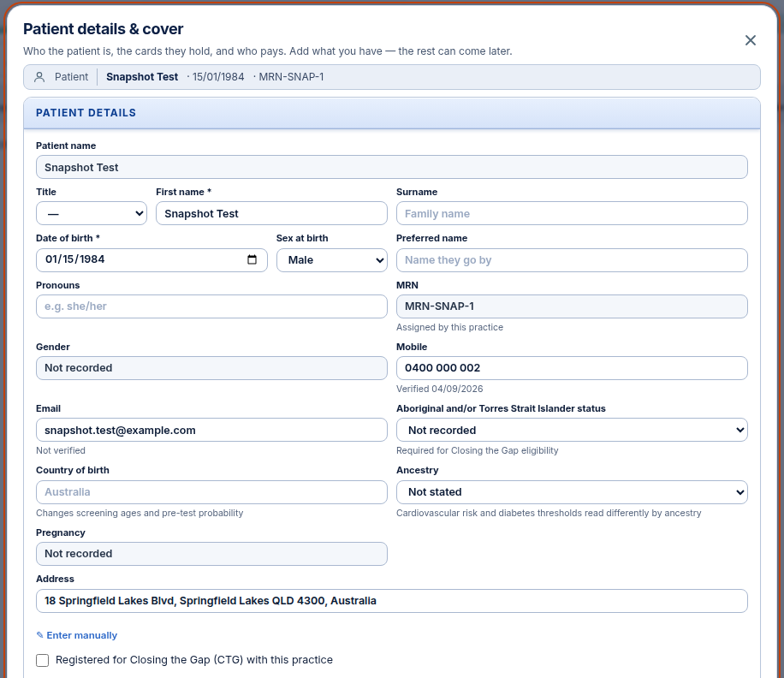Image resolution: width=784 pixels, height=678 pixels.
Task: Click the Preferred name input
Action: tap(572, 260)
